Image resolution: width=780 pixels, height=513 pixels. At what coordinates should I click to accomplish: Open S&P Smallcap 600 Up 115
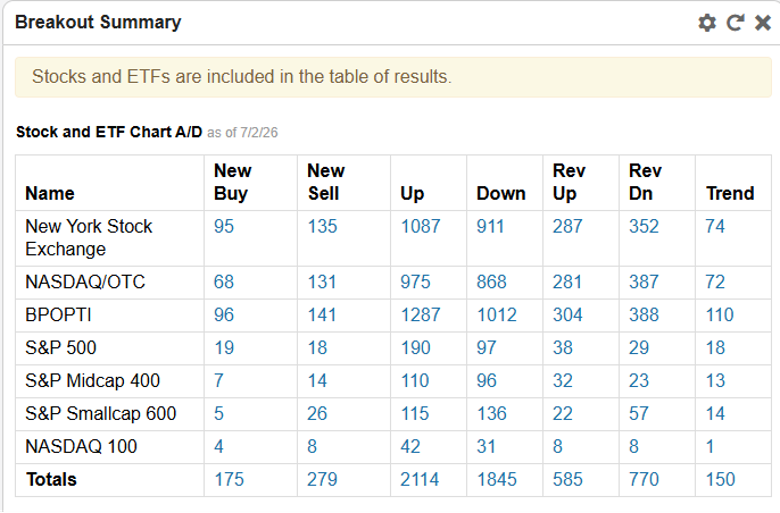pyautogui.click(x=415, y=413)
